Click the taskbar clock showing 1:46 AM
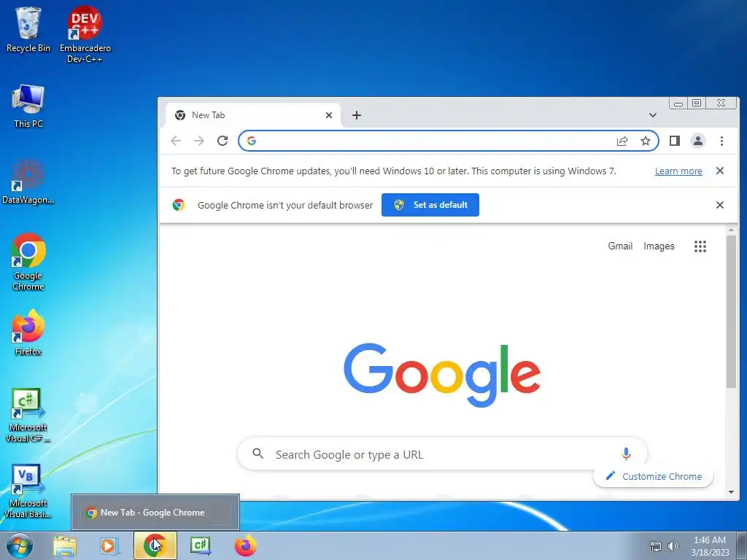 [710, 546]
